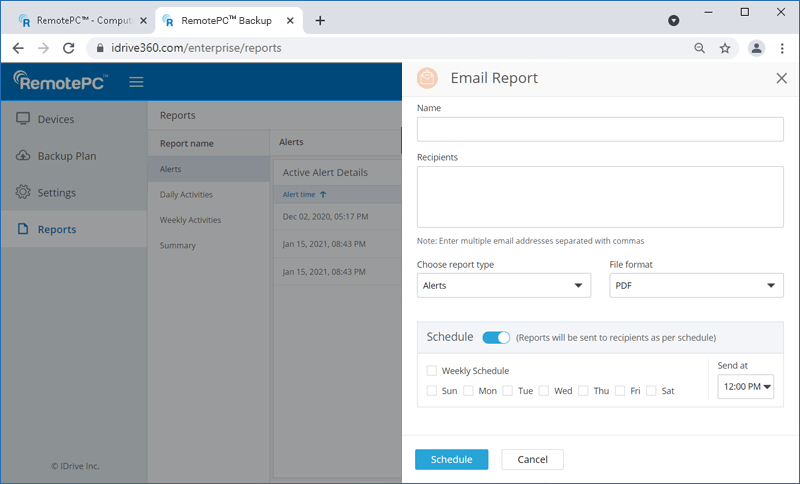Click the browser reload icon
Screen dimensions: 800x484
[x=69, y=47]
